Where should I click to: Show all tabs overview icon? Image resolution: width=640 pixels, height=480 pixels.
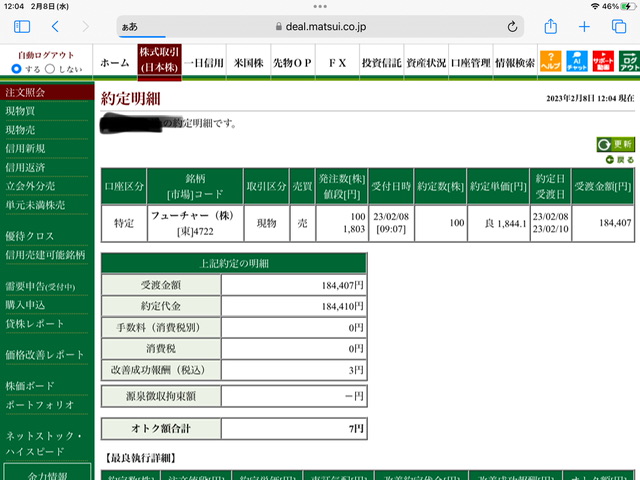point(619,27)
